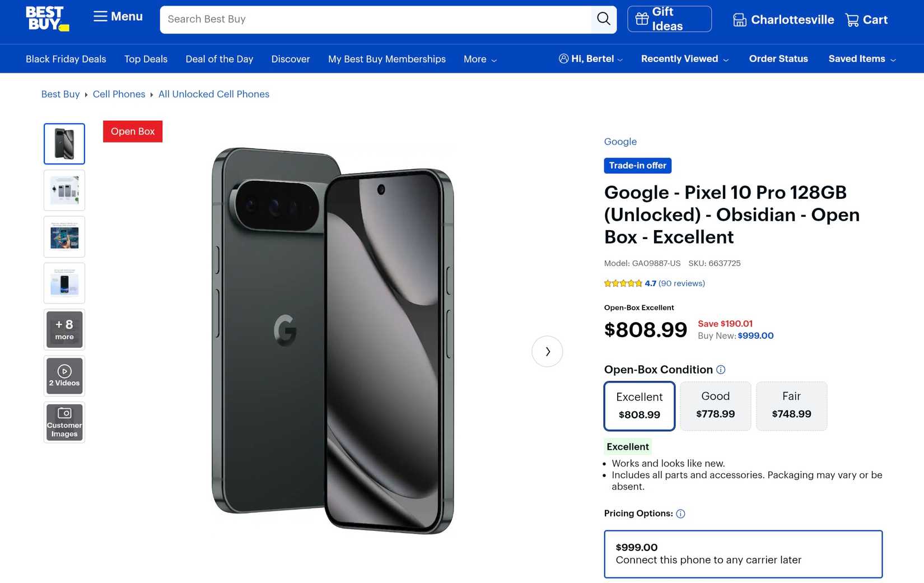Screen dimensions: 924x583
Task: Open the search magnifying glass icon
Action: point(603,18)
